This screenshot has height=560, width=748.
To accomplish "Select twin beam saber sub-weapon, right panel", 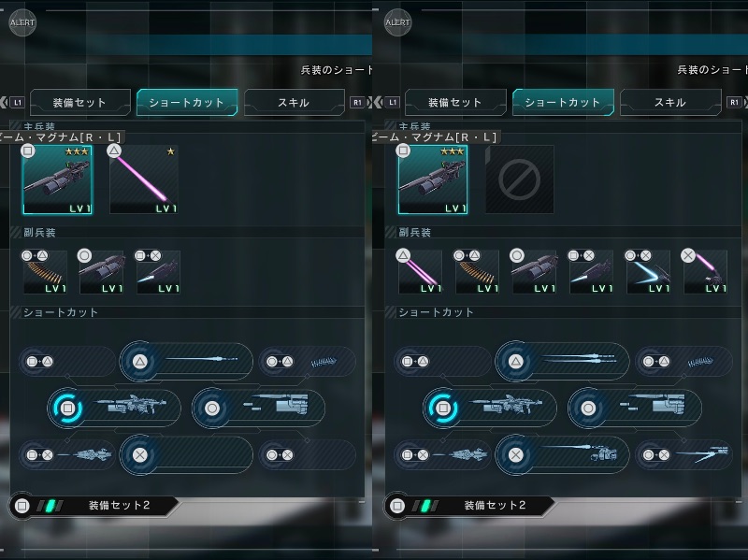I will click(x=420, y=272).
